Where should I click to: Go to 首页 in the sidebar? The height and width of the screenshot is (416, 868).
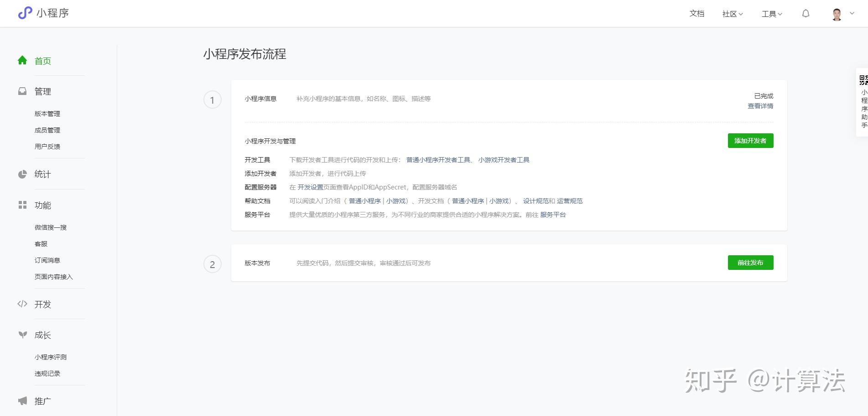pos(43,61)
